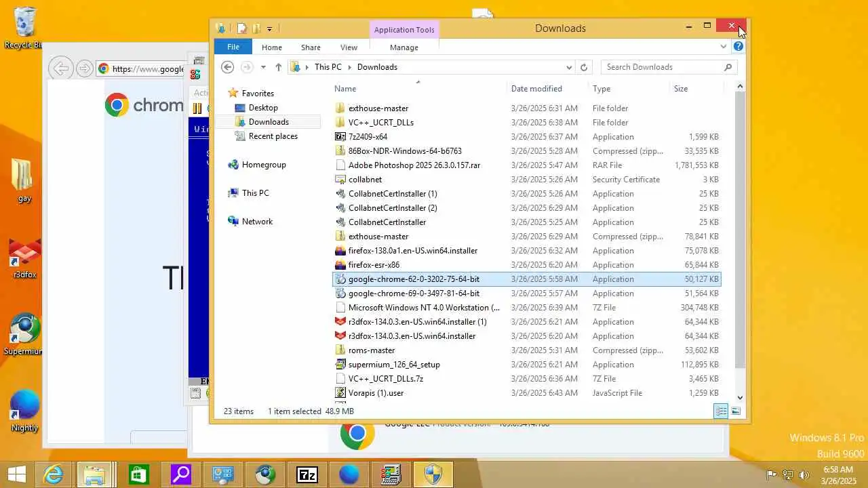Switch to the View ribbon tab
This screenshot has height=488, width=868.
[x=349, y=47]
